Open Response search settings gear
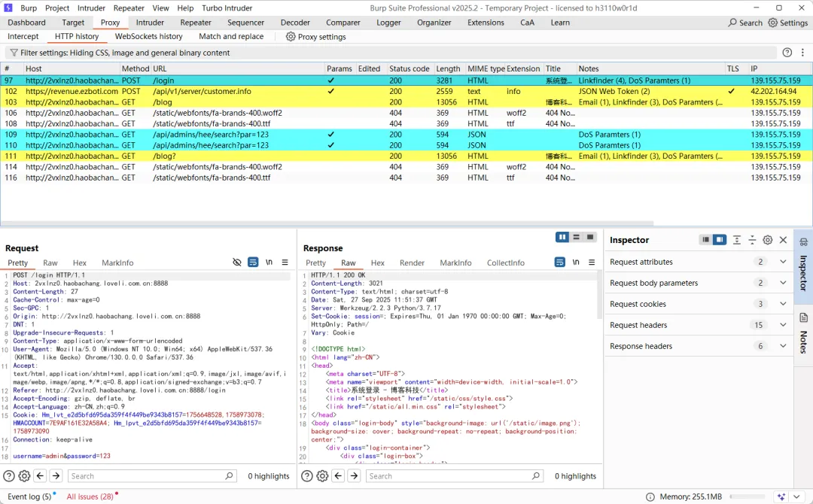This screenshot has height=504, width=813. 322,476
